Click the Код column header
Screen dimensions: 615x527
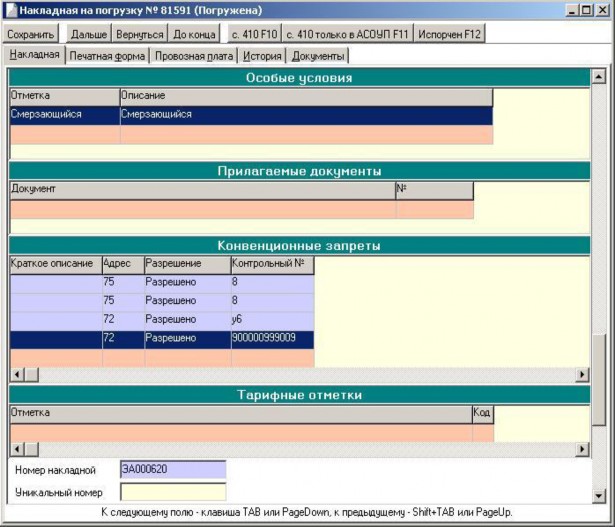[x=483, y=414]
